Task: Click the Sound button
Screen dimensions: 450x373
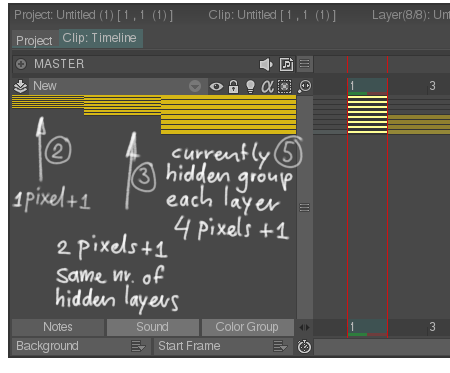Action: 152,327
